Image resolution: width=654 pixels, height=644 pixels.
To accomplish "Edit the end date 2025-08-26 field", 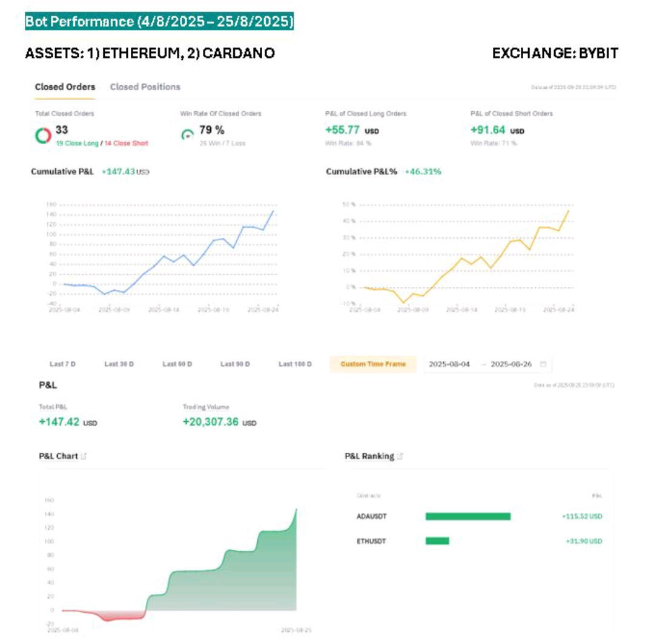I will pyautogui.click(x=511, y=364).
